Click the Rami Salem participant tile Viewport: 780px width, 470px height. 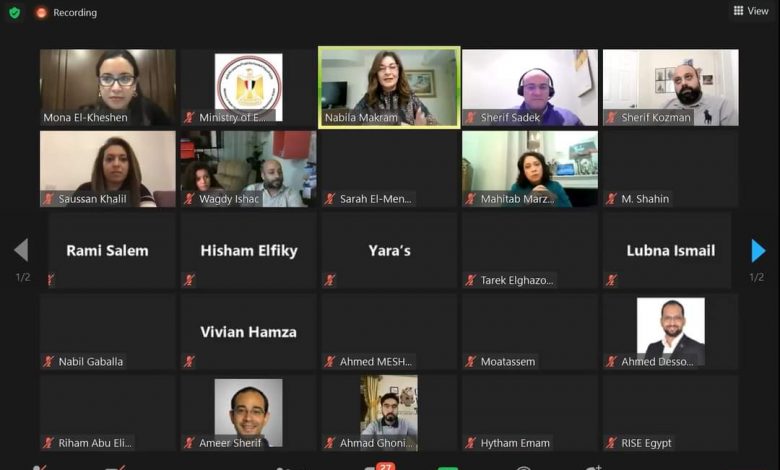point(107,250)
